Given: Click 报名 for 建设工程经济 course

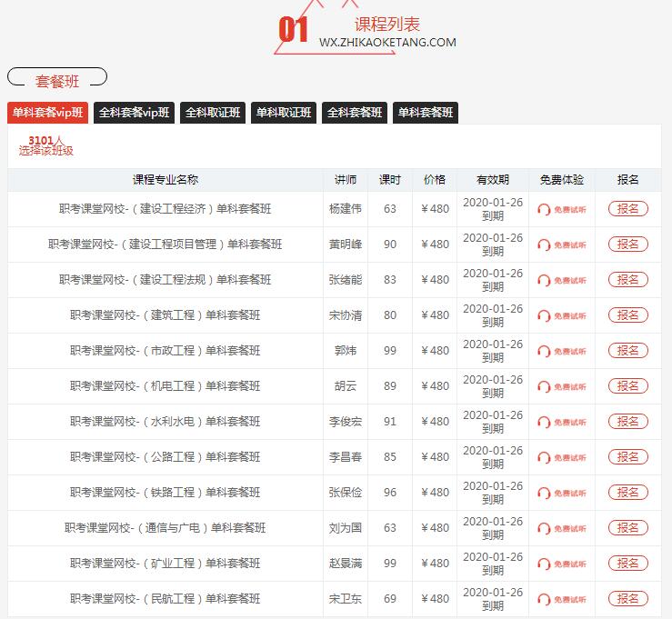Looking at the screenshot, I should [627, 209].
